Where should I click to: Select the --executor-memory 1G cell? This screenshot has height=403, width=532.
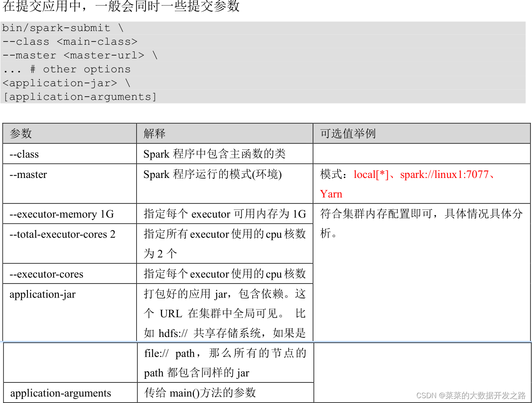tap(70, 214)
